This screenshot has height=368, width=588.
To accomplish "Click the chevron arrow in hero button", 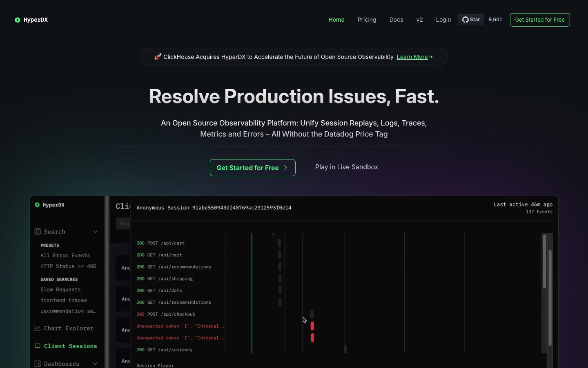I will 285,168.
